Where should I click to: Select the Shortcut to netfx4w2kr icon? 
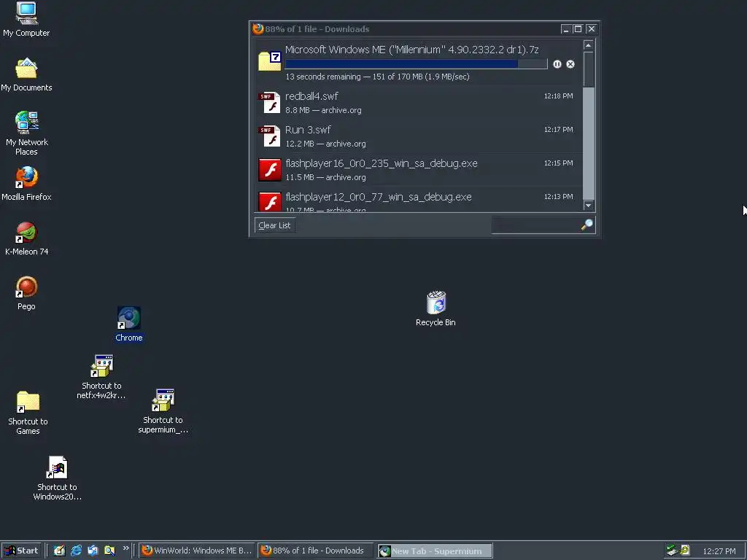[x=101, y=377]
